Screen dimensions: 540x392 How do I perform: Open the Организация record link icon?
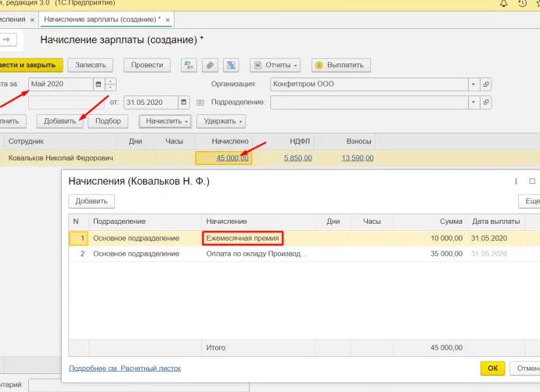coord(485,85)
